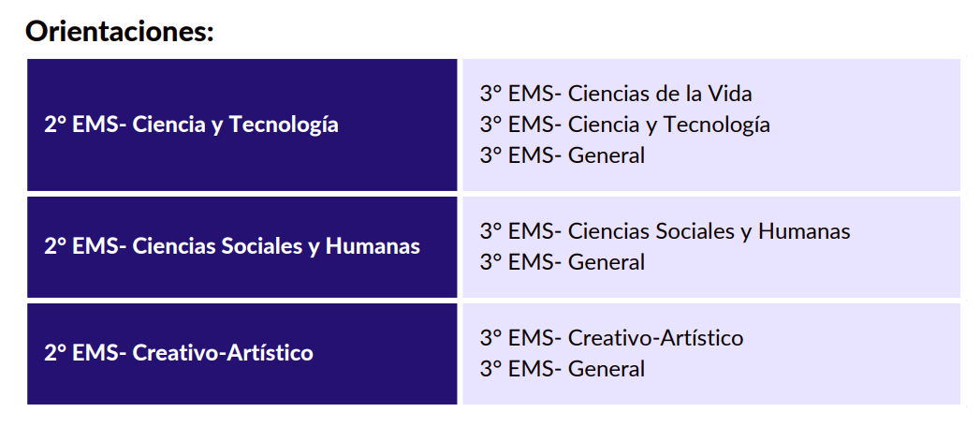
Task: Click "Humanas" in the light purple cell
Action: pos(804,231)
